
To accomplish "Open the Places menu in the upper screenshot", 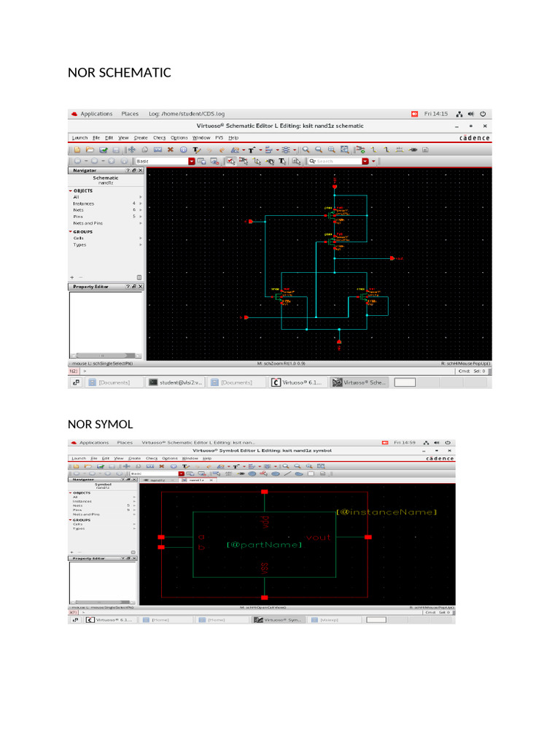I will click(130, 114).
